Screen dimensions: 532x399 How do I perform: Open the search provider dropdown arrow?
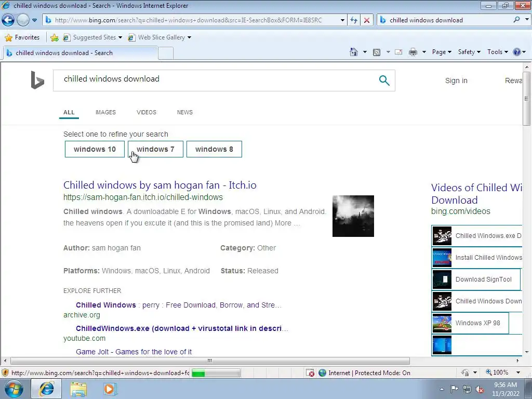coord(527,20)
